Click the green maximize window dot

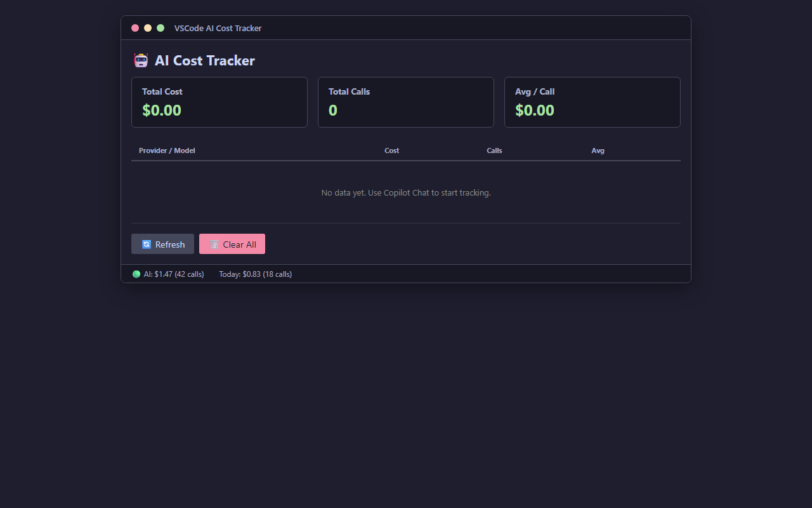(160, 28)
